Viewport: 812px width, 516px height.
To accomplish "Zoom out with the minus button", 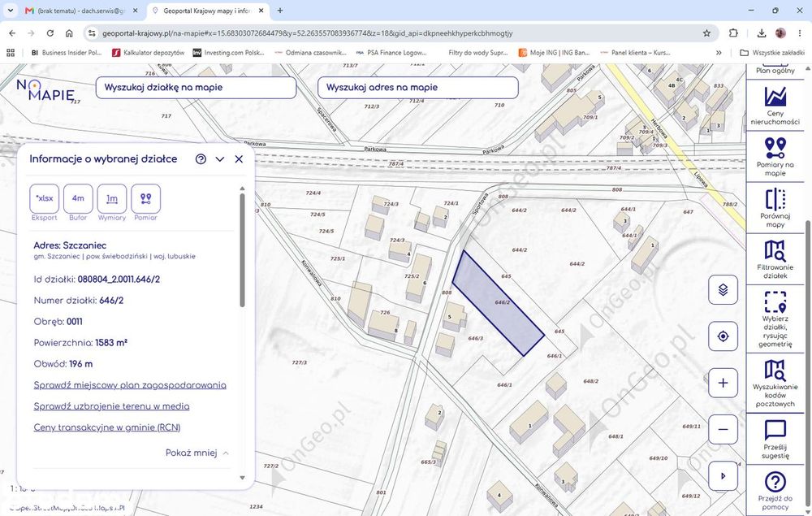I will 723,430.
